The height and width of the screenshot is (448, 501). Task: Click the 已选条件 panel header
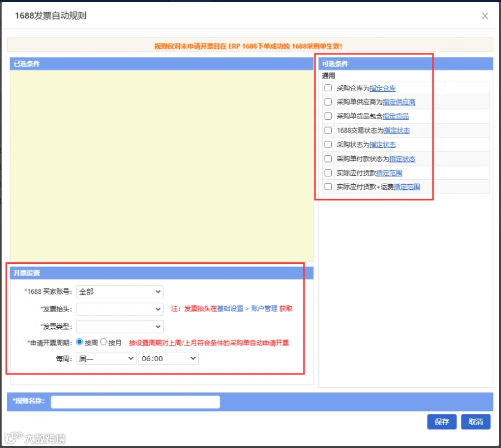coord(161,63)
